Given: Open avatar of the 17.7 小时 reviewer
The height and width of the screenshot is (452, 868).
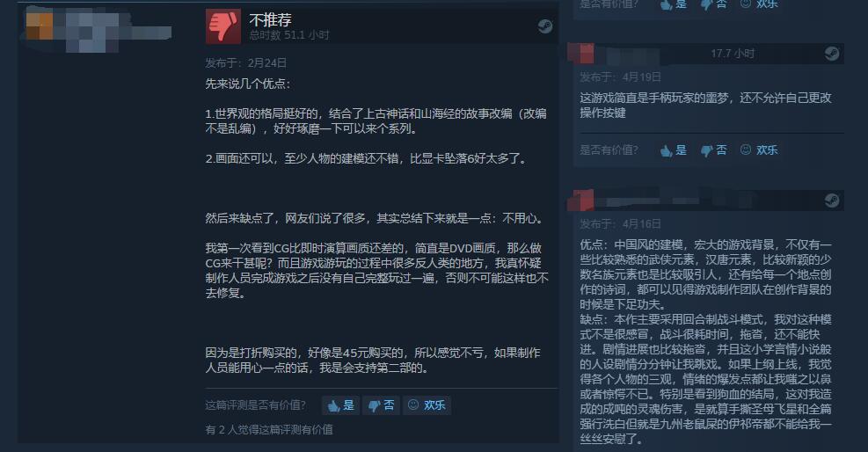Looking at the screenshot, I should [581, 54].
